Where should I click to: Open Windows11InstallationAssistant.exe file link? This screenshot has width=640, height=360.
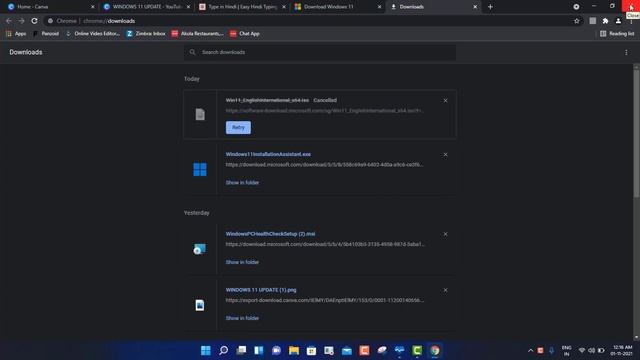tap(268, 154)
